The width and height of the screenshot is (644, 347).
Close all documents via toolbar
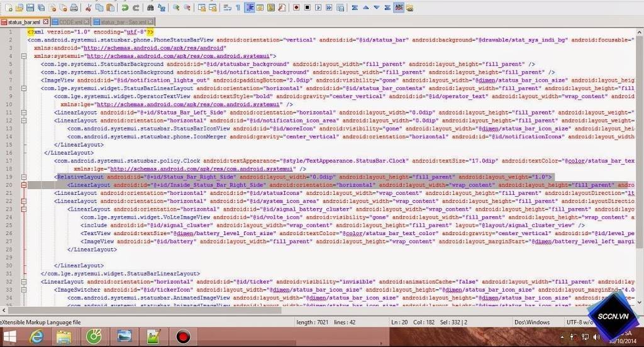tap(63, 8)
